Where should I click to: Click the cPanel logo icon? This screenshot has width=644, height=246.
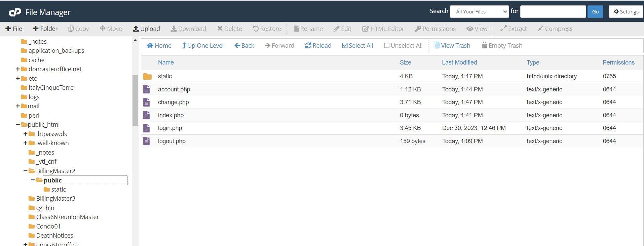15,12
